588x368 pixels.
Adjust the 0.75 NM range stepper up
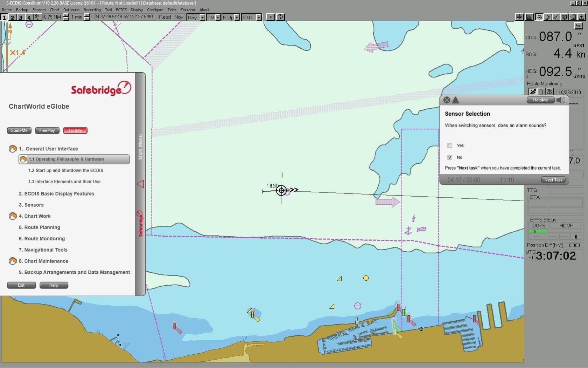(66, 15)
